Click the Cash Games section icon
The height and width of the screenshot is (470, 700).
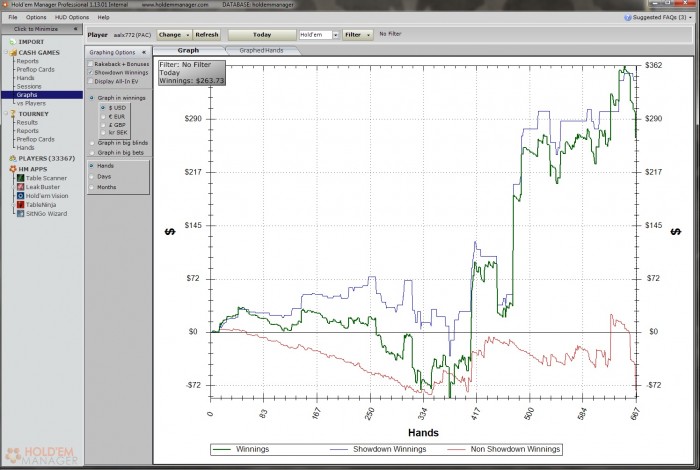point(12,53)
